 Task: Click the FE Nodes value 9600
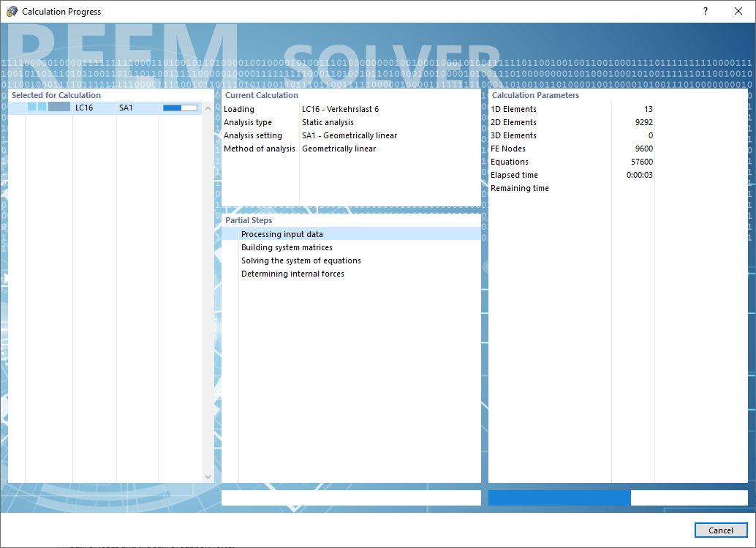click(x=643, y=149)
